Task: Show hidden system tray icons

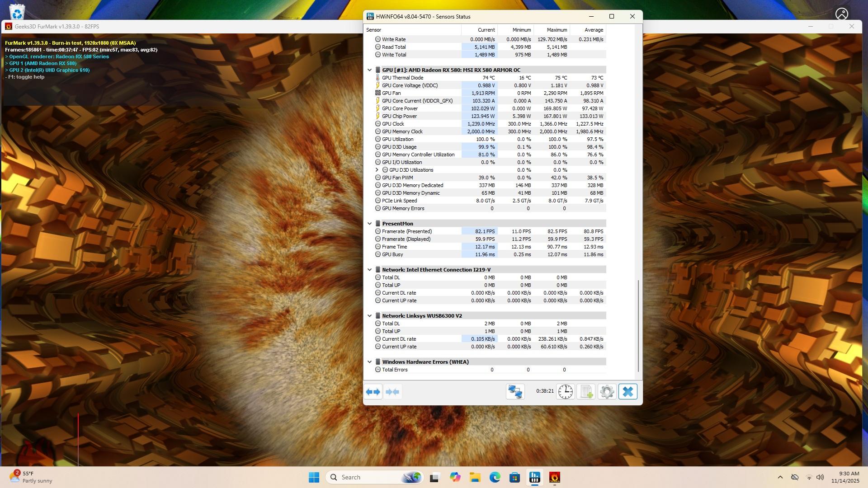Action: [780, 477]
